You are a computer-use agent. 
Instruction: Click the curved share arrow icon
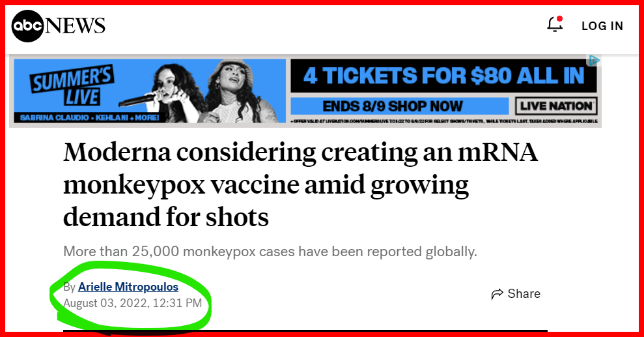(497, 294)
